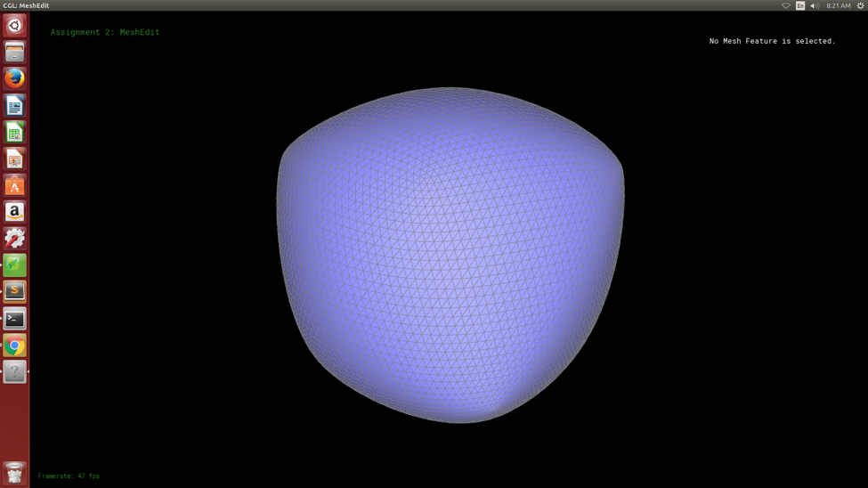Click the 'Assignment 2: MeshEdit' title text
The image size is (868, 488).
point(105,32)
